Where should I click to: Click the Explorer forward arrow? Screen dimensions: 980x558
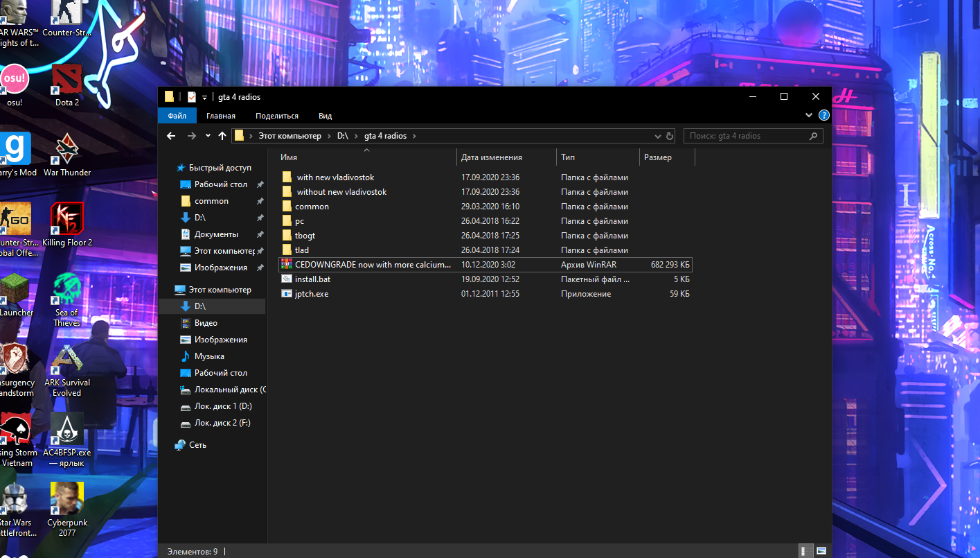coord(192,136)
